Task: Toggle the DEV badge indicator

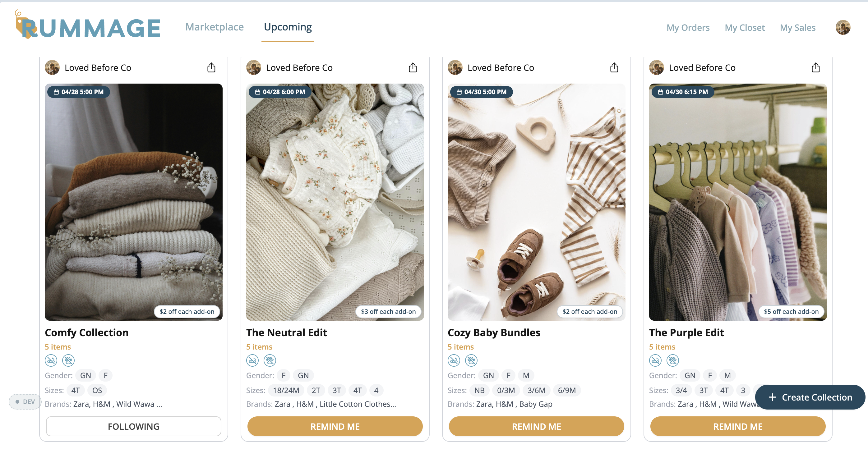Action: [25, 401]
